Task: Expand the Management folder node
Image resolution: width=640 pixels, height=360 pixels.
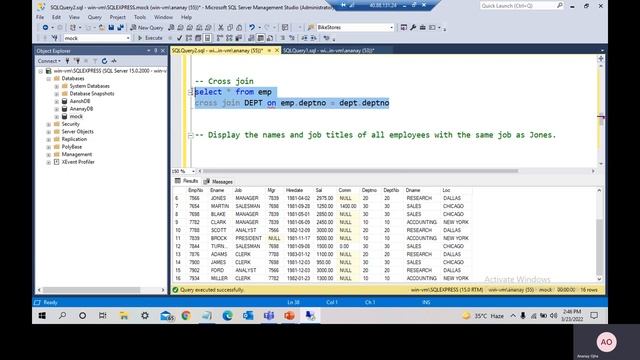Action: point(49,155)
